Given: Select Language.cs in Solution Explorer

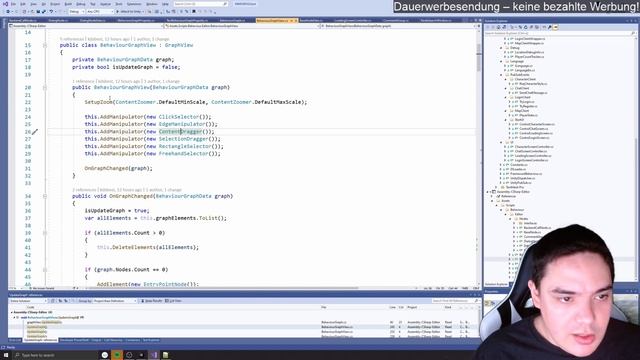Looking at the screenshot, I should click(x=524, y=66).
